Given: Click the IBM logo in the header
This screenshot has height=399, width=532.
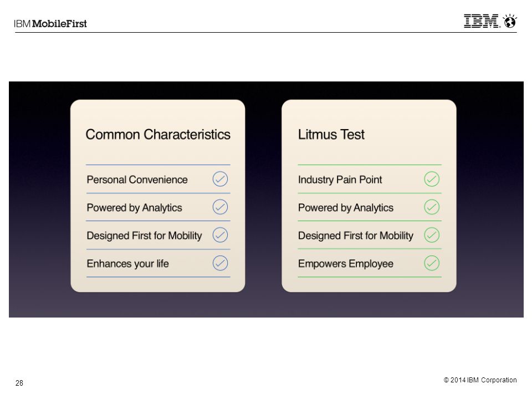Looking at the screenshot, I should click(x=482, y=21).
